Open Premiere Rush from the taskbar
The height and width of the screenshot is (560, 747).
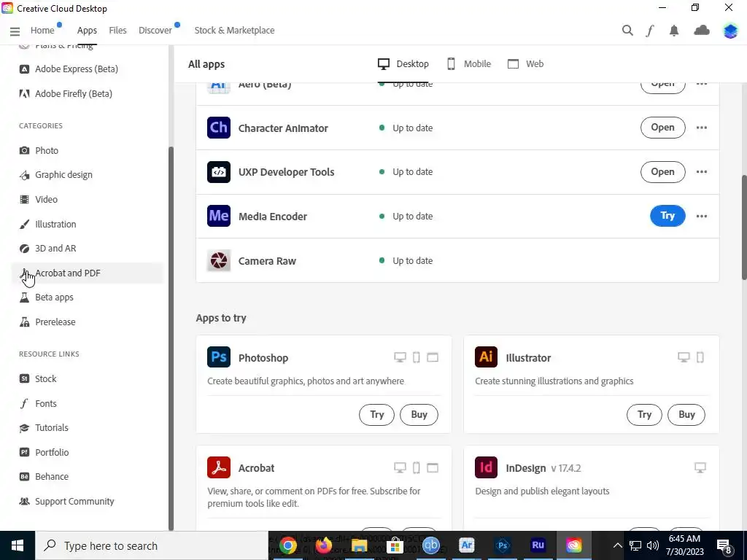pos(538,545)
